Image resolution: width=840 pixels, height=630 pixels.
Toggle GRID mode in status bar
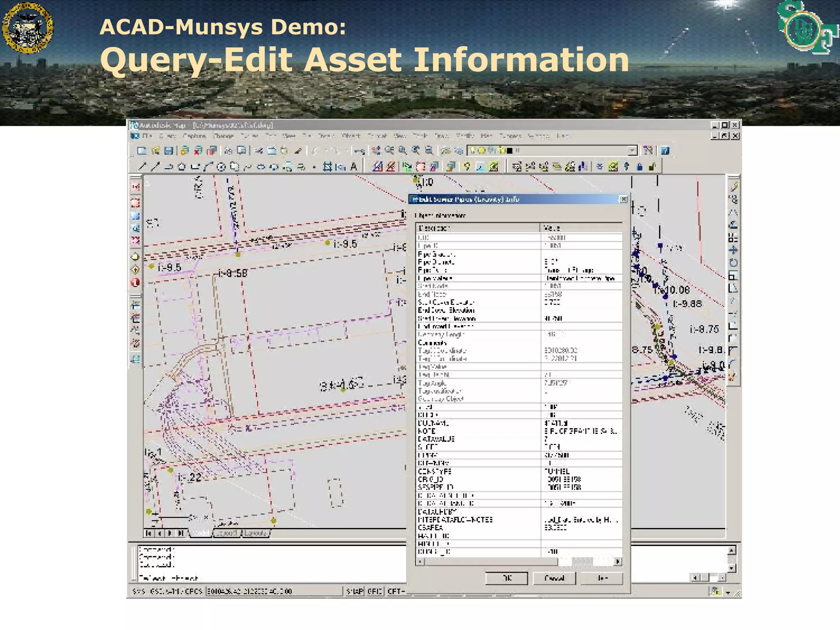(374, 591)
